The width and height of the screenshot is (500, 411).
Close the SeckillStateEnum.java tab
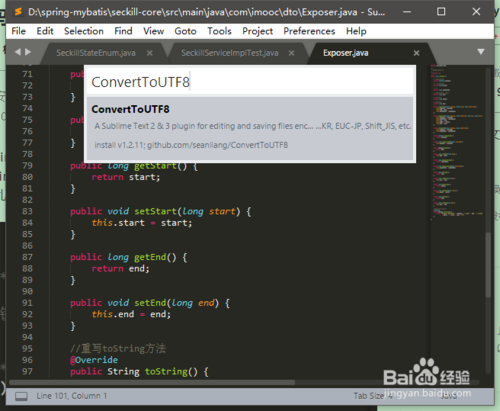point(150,53)
